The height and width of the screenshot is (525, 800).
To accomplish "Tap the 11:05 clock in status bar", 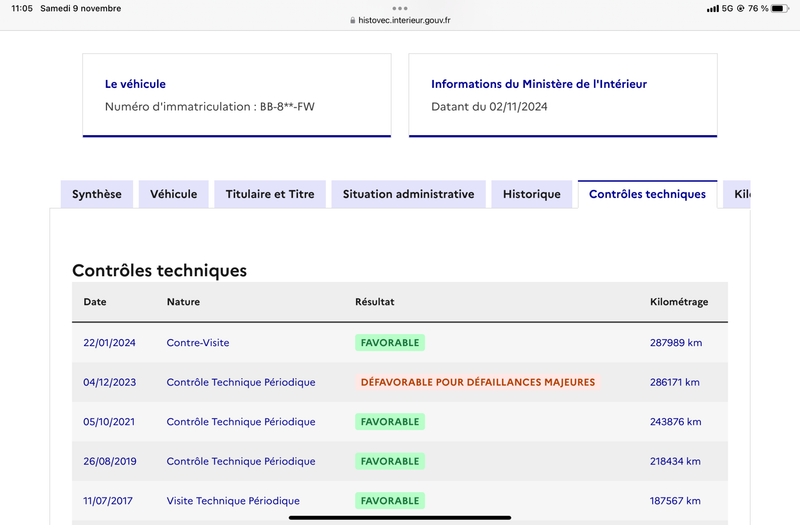I will (22, 9).
